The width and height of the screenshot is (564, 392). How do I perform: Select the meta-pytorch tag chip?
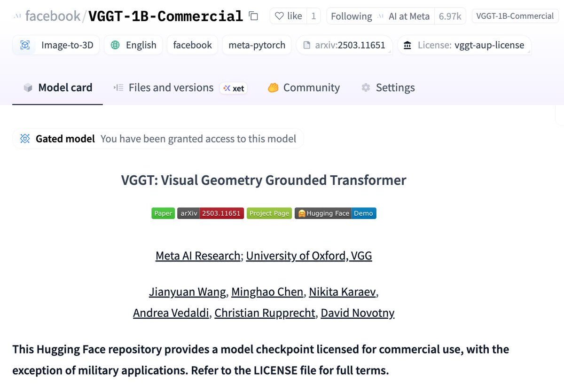point(257,45)
